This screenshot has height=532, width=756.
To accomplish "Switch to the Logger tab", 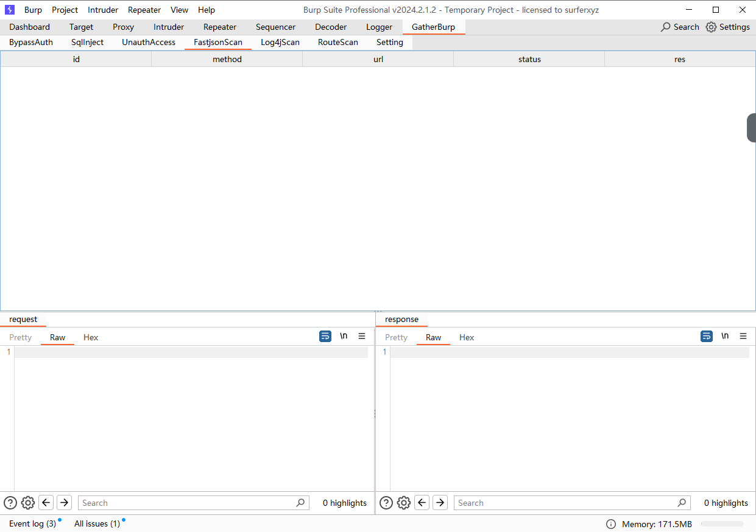I will pos(380,27).
